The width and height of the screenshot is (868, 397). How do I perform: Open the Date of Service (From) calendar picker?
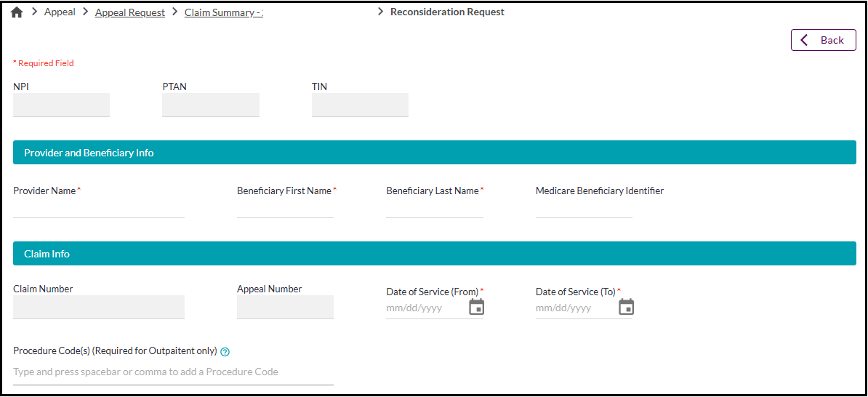tap(476, 307)
